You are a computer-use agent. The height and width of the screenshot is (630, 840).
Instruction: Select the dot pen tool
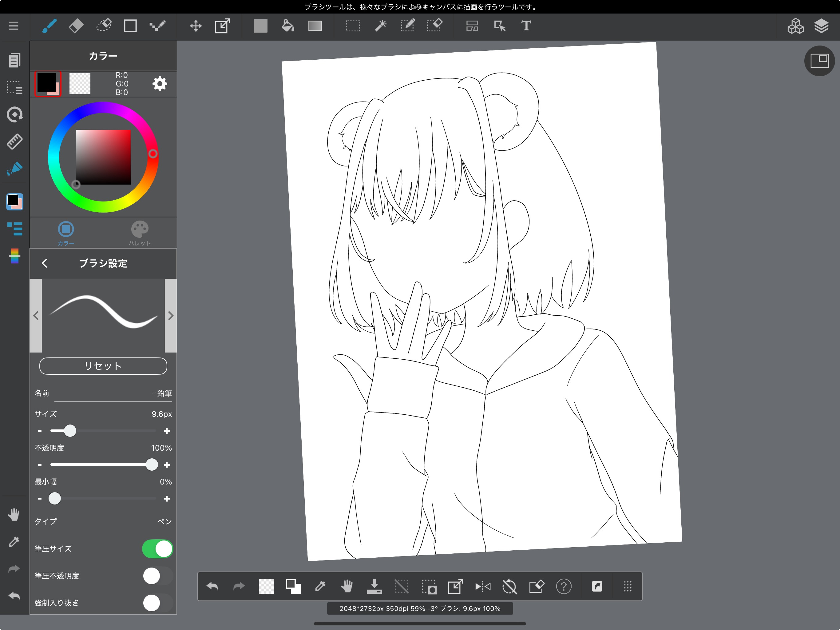point(158,26)
